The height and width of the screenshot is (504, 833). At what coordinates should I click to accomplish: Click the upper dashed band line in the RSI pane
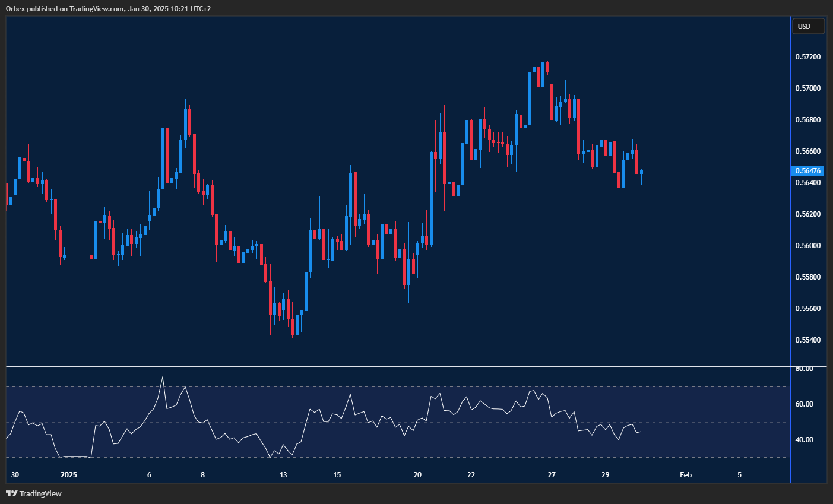pyautogui.click(x=398, y=387)
